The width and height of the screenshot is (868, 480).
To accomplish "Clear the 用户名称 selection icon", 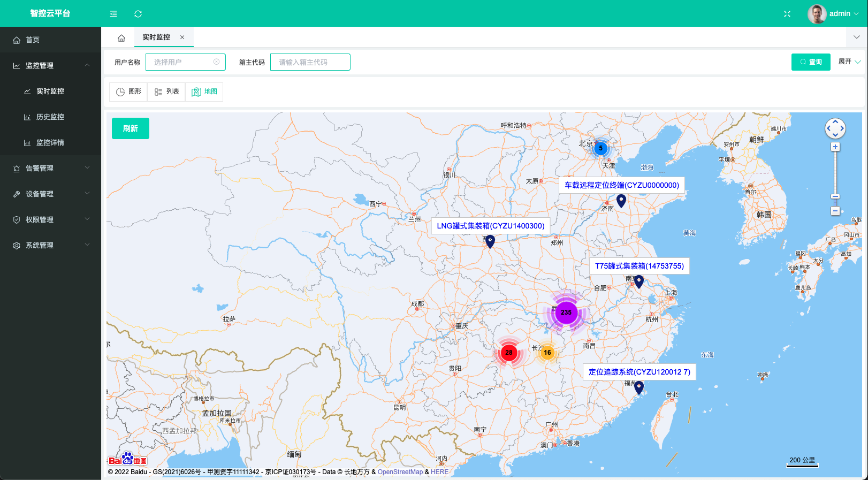I will 217,62.
